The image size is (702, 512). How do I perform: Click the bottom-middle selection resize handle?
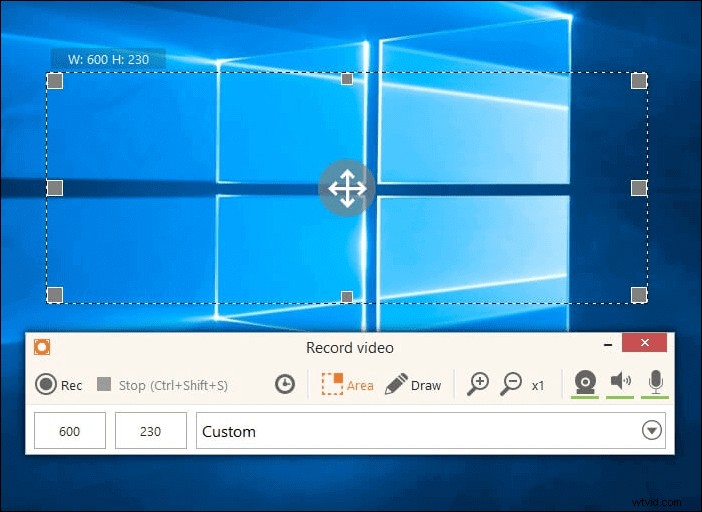pyautogui.click(x=347, y=297)
